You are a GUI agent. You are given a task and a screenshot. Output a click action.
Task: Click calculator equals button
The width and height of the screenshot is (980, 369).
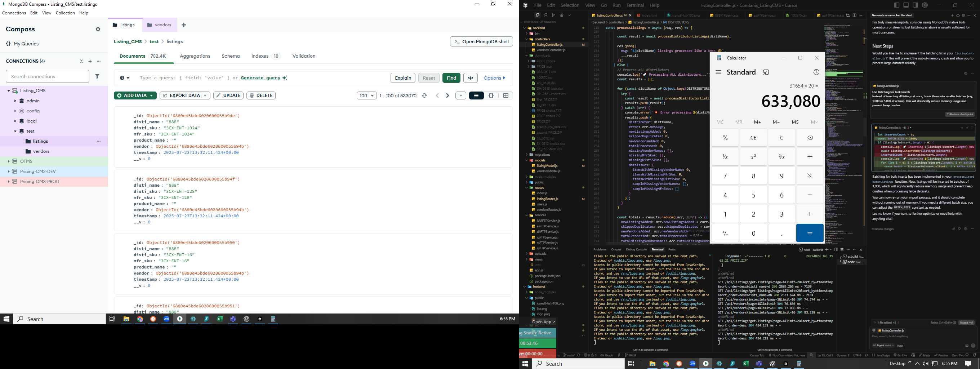coord(810,233)
